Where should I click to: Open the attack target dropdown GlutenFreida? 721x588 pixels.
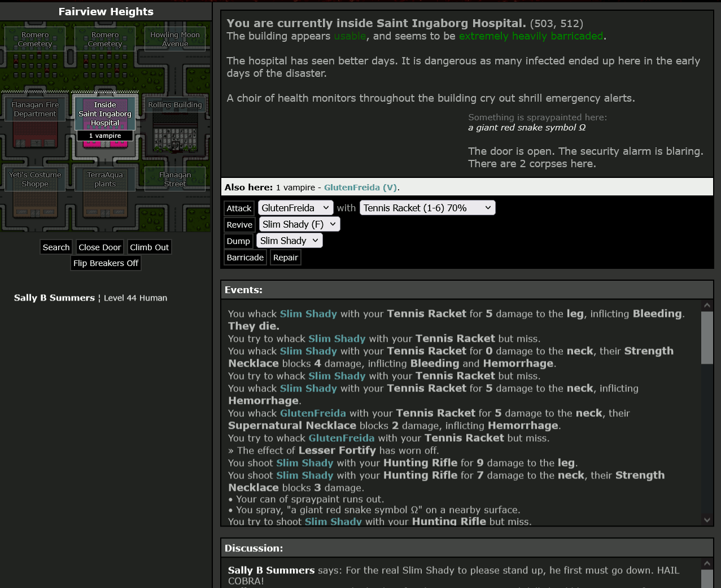(x=295, y=208)
